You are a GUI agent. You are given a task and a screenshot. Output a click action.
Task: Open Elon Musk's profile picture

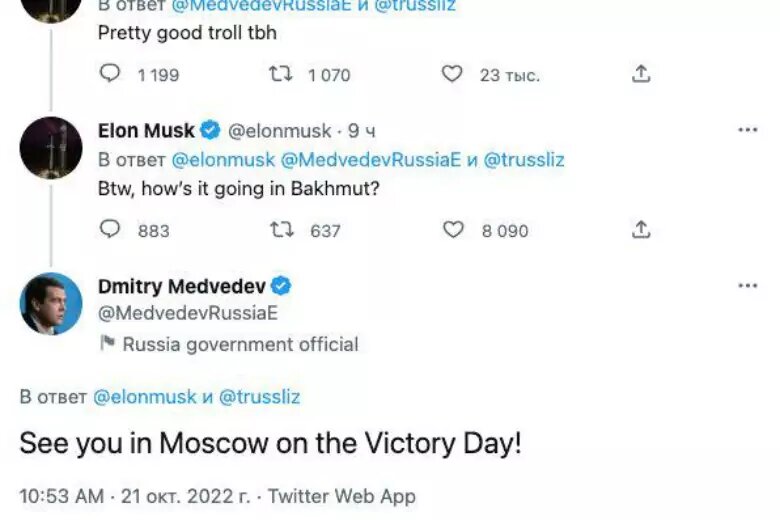point(51,148)
